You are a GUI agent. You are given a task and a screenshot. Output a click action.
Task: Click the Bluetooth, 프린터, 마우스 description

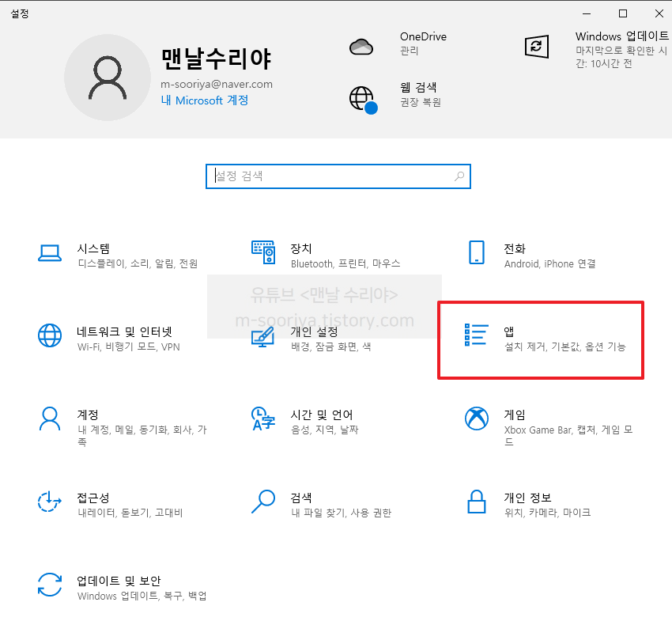[x=345, y=263]
